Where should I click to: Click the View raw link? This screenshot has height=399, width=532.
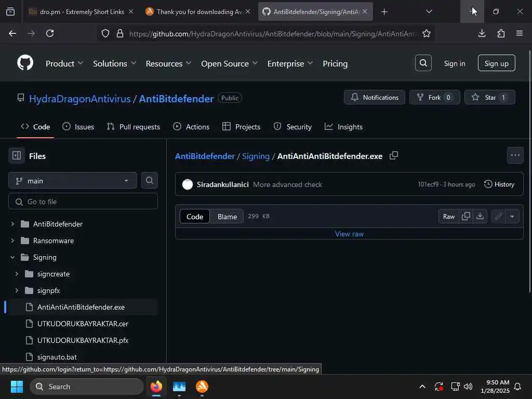pos(349,234)
